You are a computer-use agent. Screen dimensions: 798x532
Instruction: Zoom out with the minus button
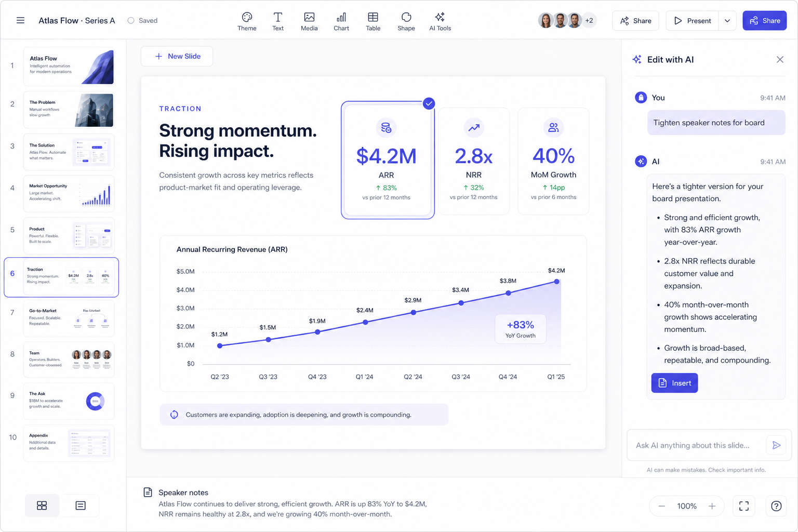pyautogui.click(x=661, y=506)
